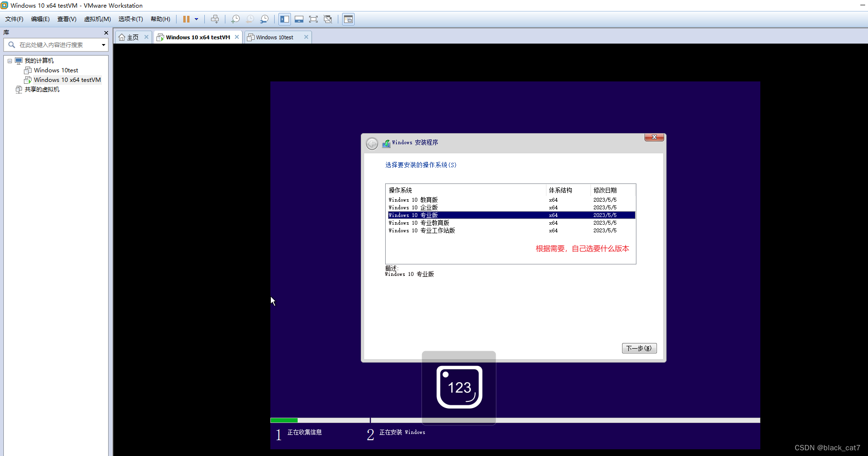
Task: Open the 虚拟机(M) menu
Action: tap(98, 19)
